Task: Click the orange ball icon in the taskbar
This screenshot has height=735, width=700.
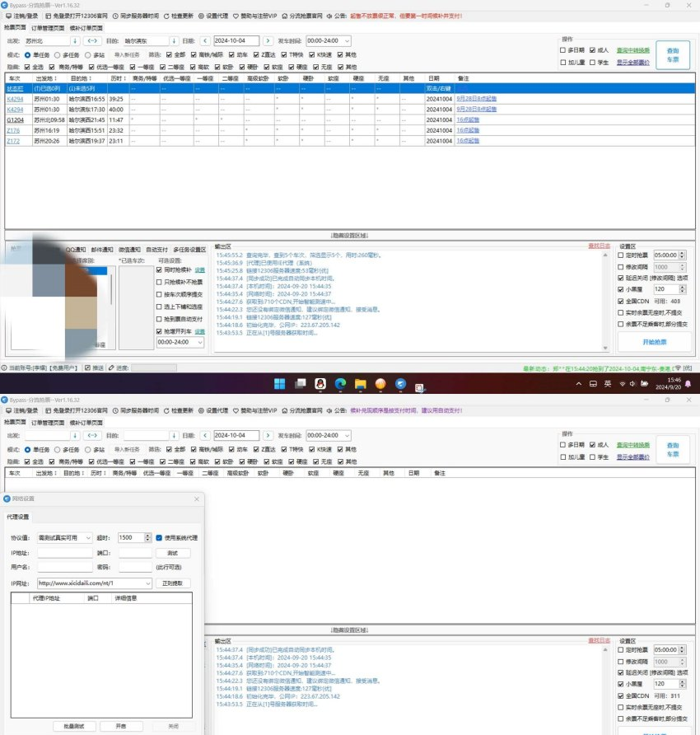Action: 380,384
